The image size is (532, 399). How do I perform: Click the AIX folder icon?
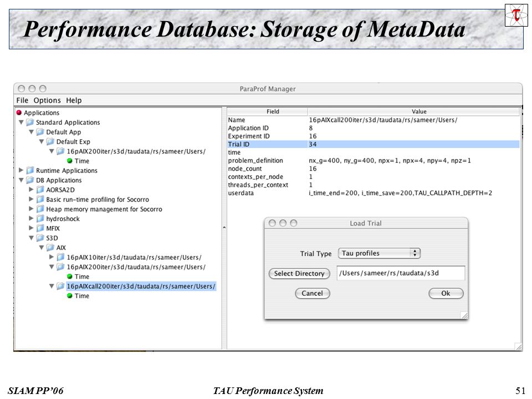(x=50, y=248)
